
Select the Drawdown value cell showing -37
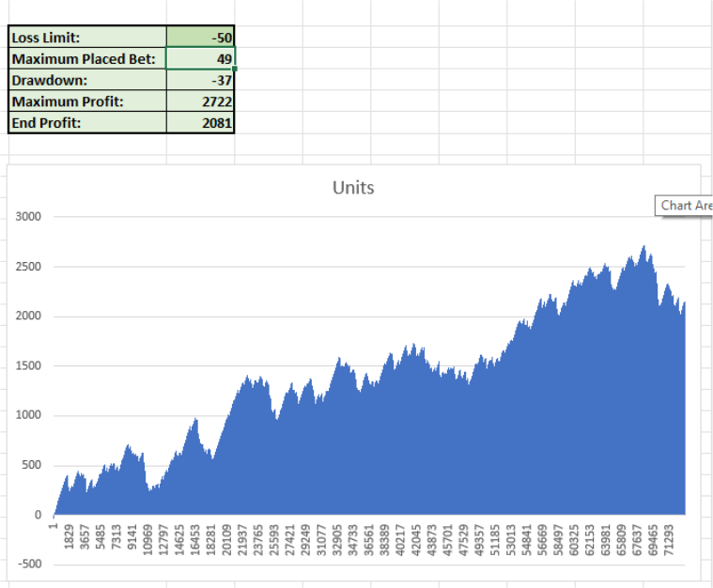[200, 81]
